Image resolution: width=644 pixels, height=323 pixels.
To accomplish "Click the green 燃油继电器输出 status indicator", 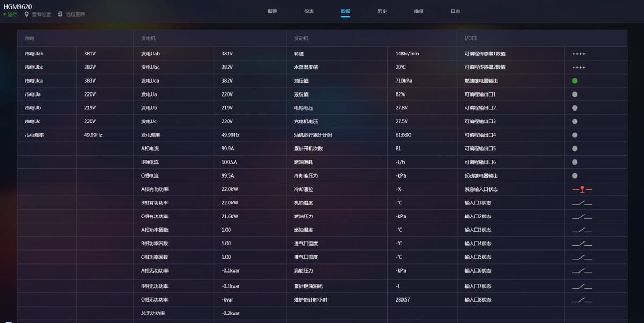I will pyautogui.click(x=575, y=81).
